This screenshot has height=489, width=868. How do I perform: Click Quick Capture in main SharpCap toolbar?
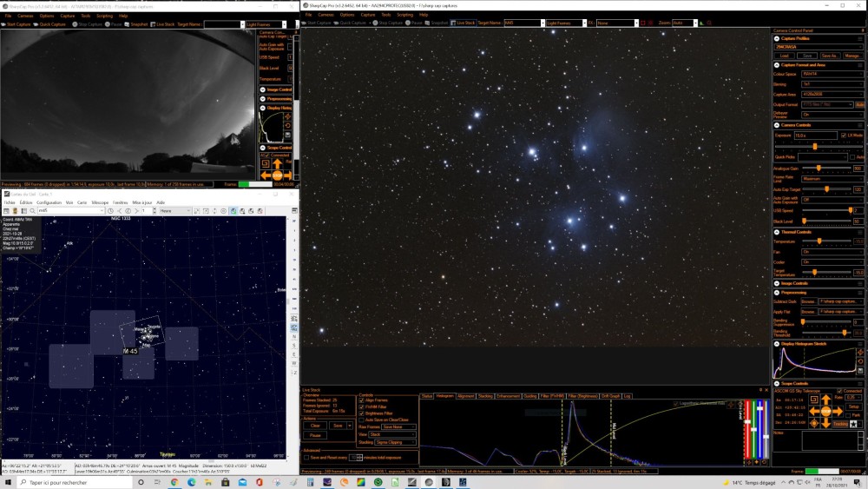pyautogui.click(x=350, y=23)
